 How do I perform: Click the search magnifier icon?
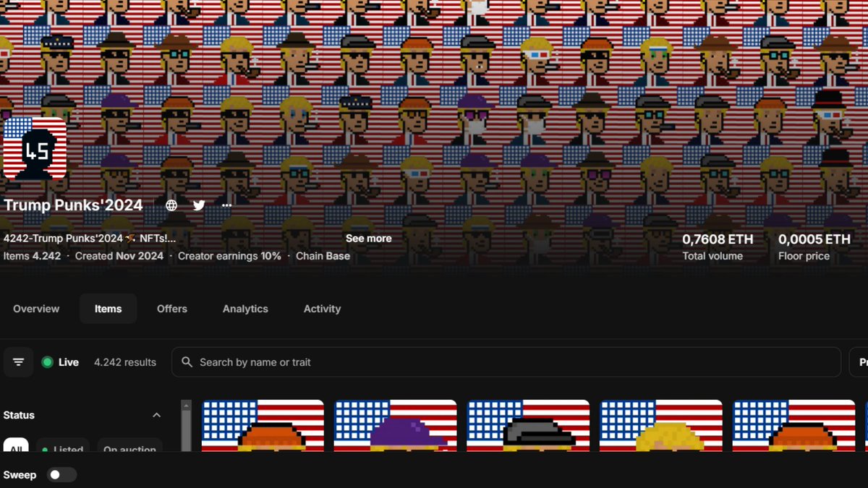click(188, 361)
